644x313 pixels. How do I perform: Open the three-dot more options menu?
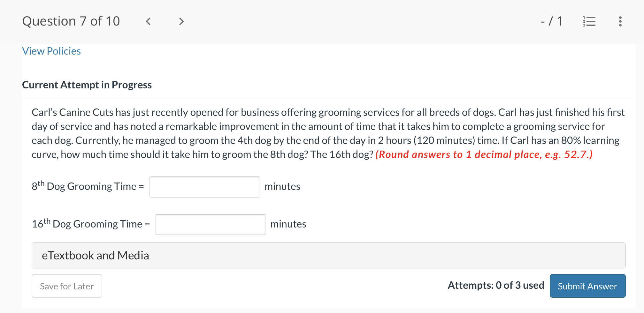coord(620,21)
